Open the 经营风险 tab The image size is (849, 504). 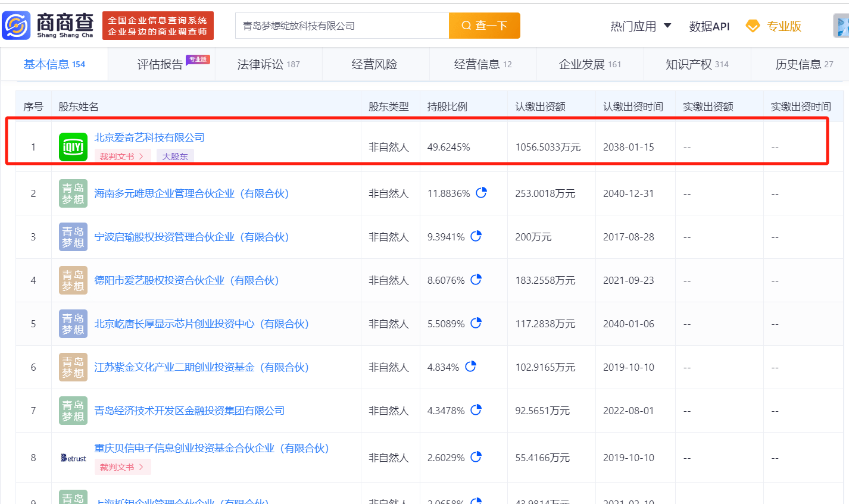point(374,64)
